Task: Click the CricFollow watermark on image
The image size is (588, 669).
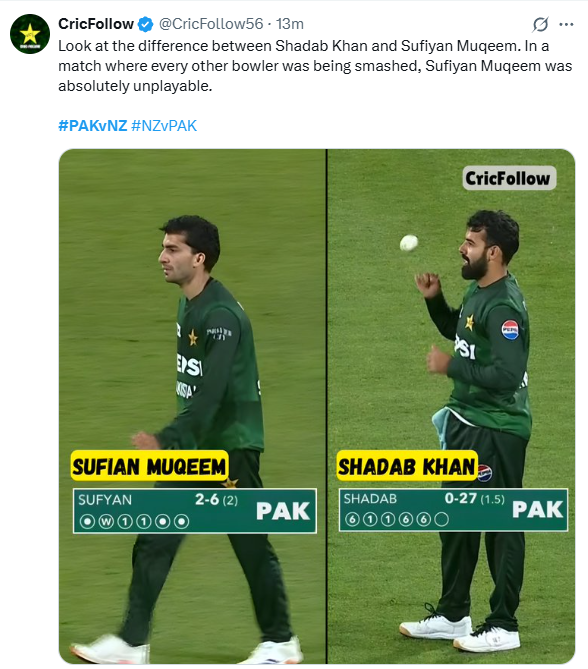Action: point(509,178)
